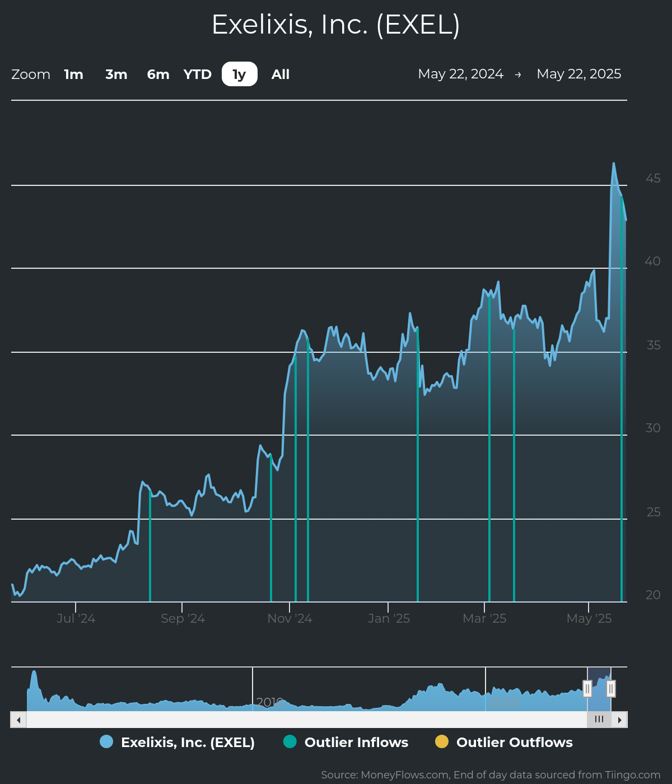Image resolution: width=672 pixels, height=784 pixels.
Task: Click the left navigator range handle
Action: click(587, 688)
